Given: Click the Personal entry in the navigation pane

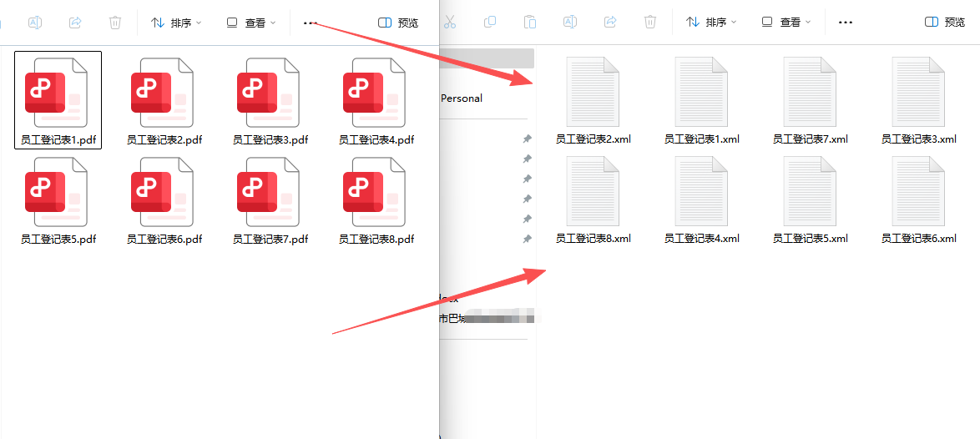Looking at the screenshot, I should 462,98.
